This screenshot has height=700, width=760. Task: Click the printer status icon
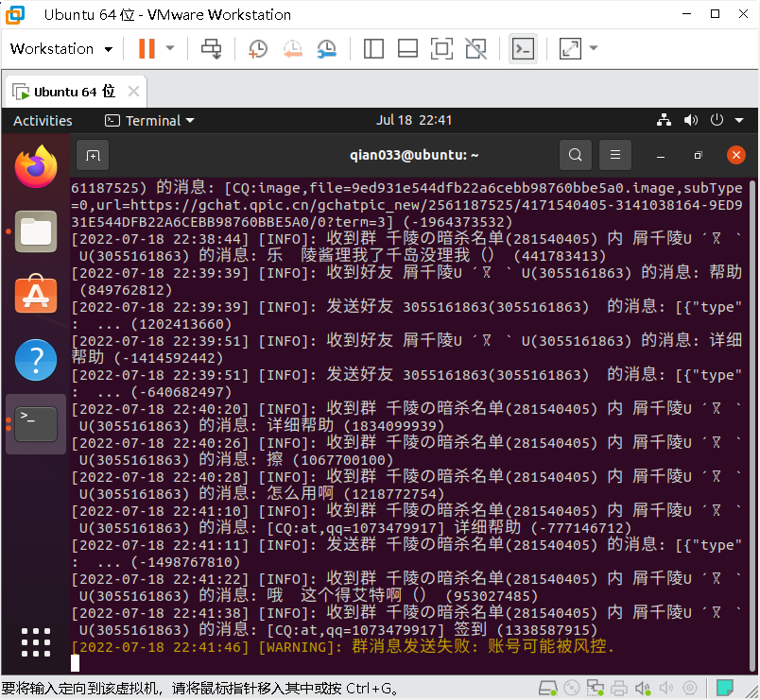pos(619,688)
